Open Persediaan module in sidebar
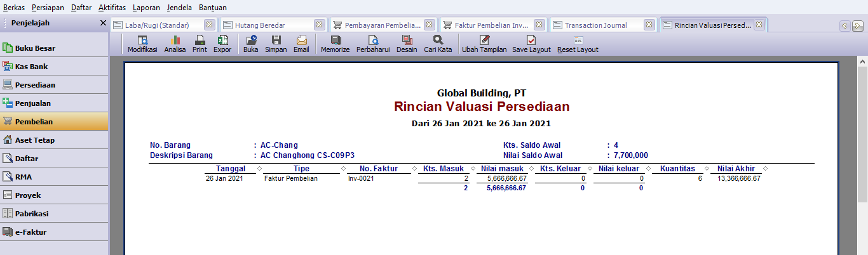 54,84
